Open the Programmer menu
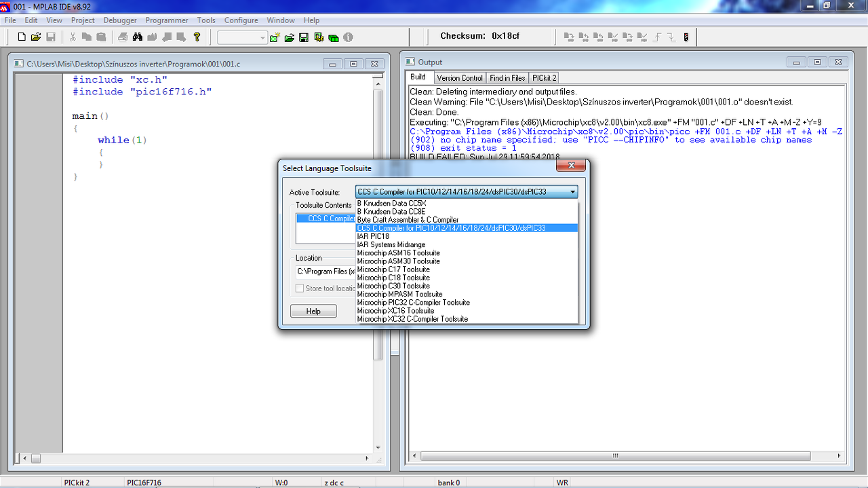The image size is (868, 488). [167, 20]
